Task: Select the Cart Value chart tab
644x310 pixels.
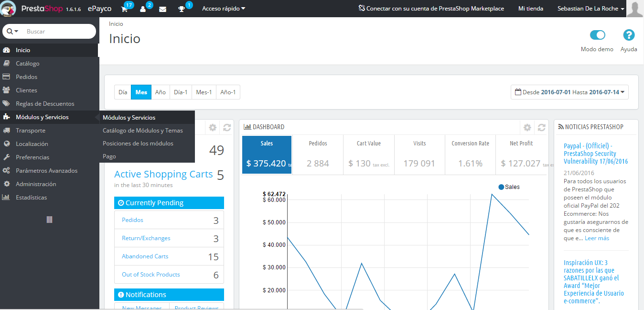Action: click(x=368, y=155)
